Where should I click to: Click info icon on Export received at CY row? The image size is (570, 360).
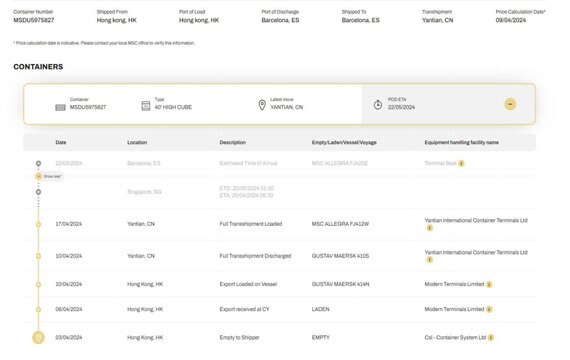(489, 309)
